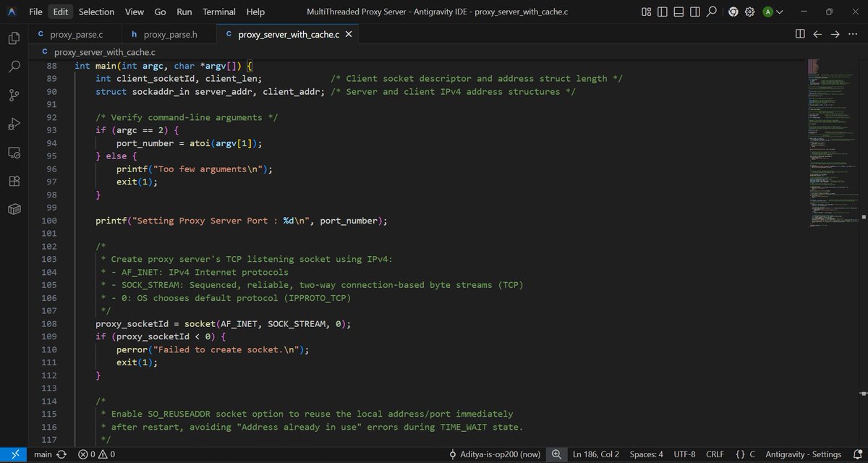Viewport: 868px width, 463px height.
Task: Open Antigravity - Settings in status bar
Action: click(803, 454)
